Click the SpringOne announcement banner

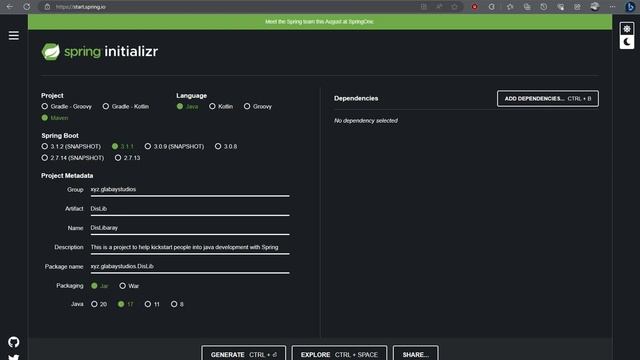[320, 22]
